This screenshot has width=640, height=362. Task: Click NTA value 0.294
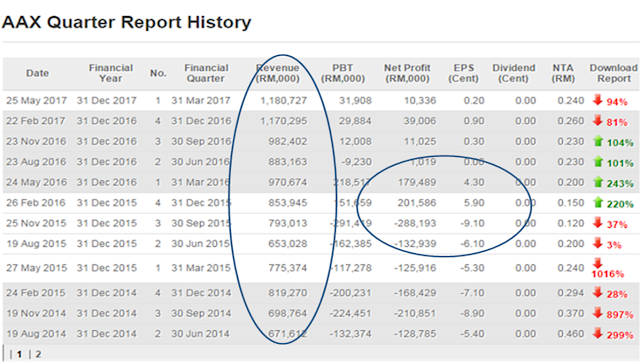click(x=571, y=293)
